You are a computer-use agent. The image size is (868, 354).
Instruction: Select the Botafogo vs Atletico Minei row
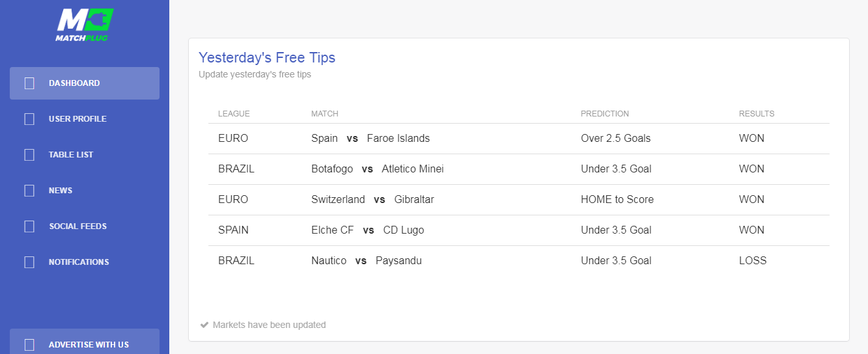519,169
